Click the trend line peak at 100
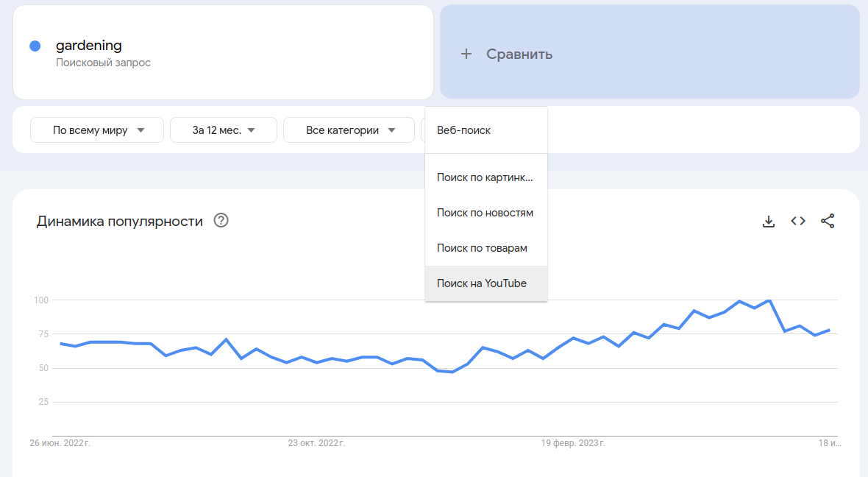 tap(769, 300)
